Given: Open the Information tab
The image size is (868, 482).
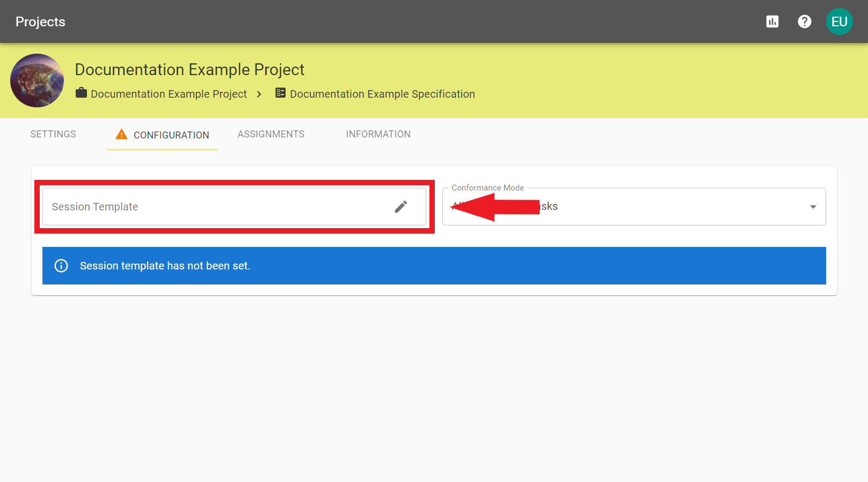Looking at the screenshot, I should point(378,134).
